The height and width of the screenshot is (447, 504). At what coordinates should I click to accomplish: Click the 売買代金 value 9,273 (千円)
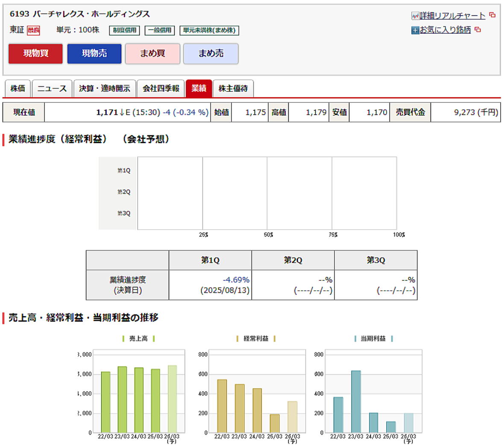coord(476,112)
